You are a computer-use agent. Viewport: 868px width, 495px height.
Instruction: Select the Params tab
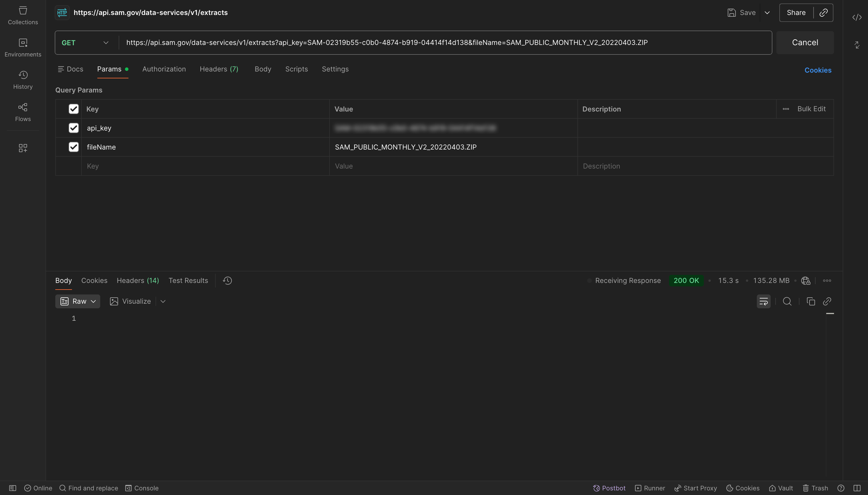click(112, 69)
